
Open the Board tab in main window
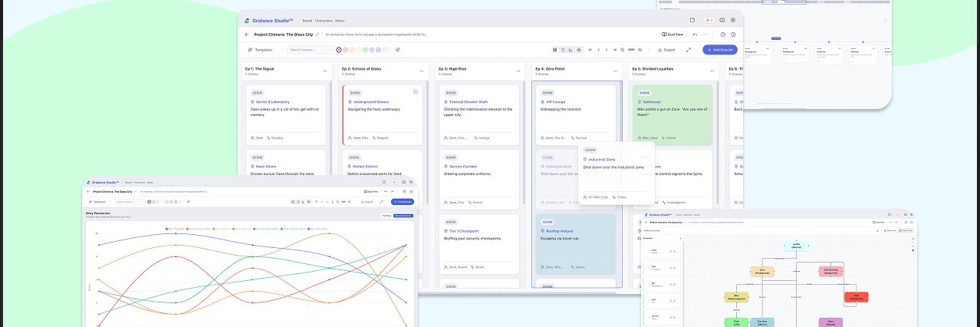307,20
